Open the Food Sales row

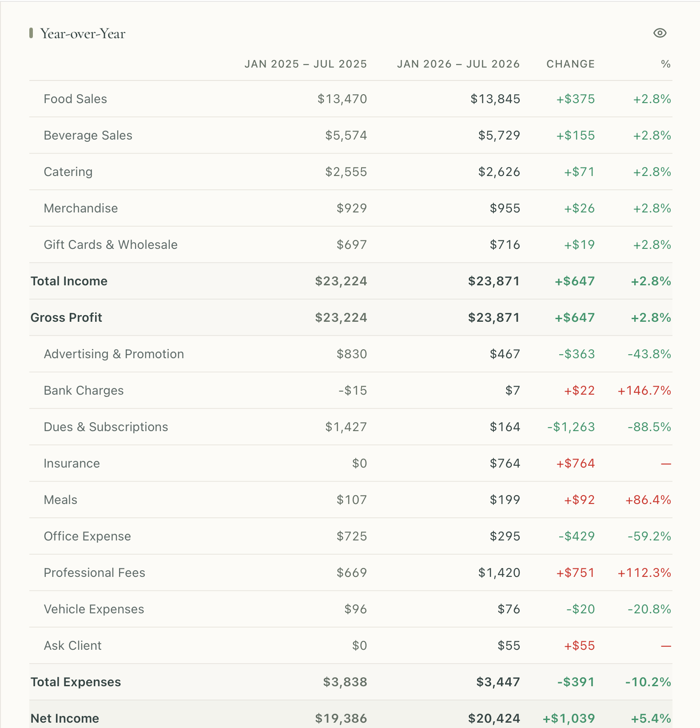(x=351, y=99)
